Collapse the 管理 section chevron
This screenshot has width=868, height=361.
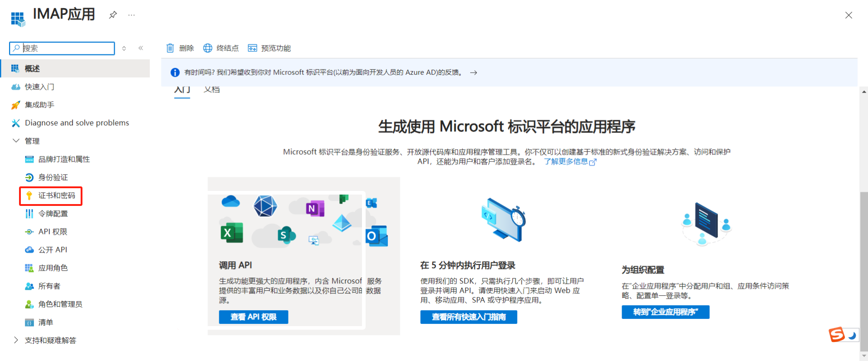point(16,141)
